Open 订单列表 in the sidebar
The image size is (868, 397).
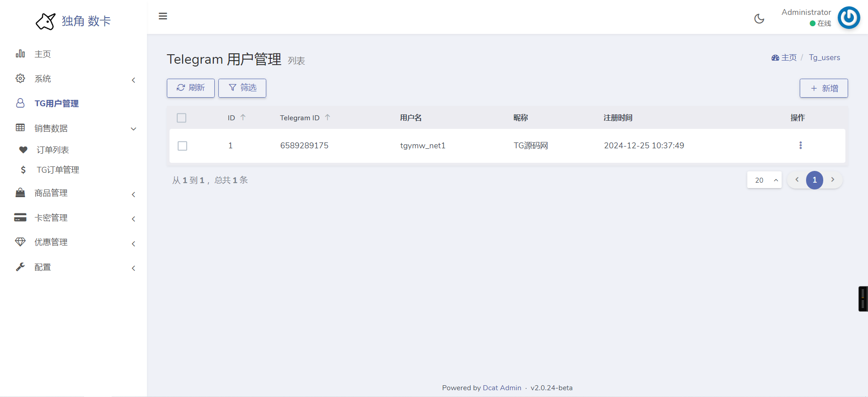pyautogui.click(x=53, y=150)
